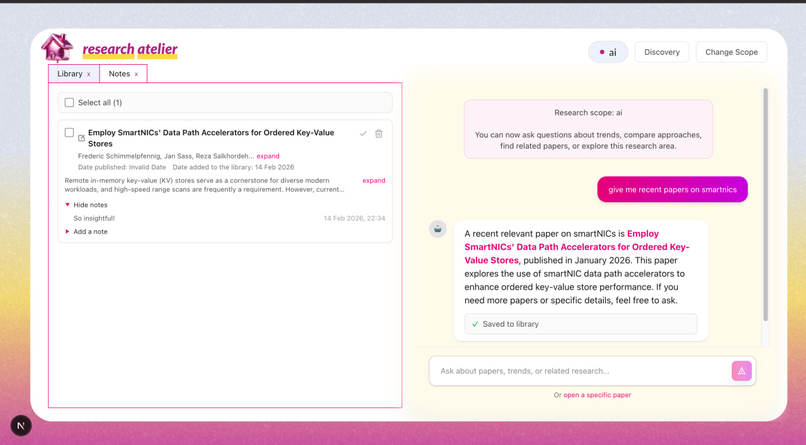
Task: Open the Discovery view
Action: (662, 52)
